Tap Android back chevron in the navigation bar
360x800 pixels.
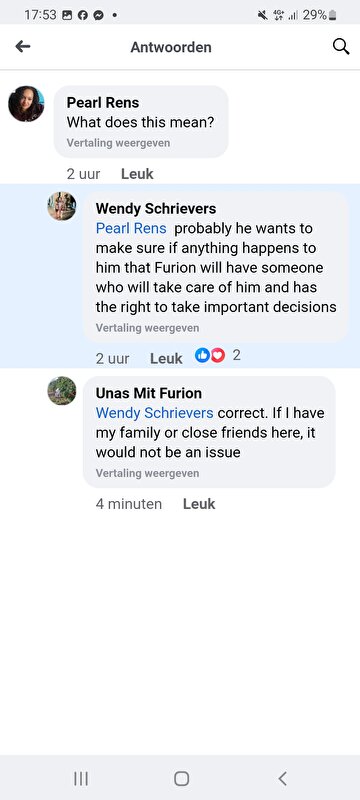(x=282, y=779)
